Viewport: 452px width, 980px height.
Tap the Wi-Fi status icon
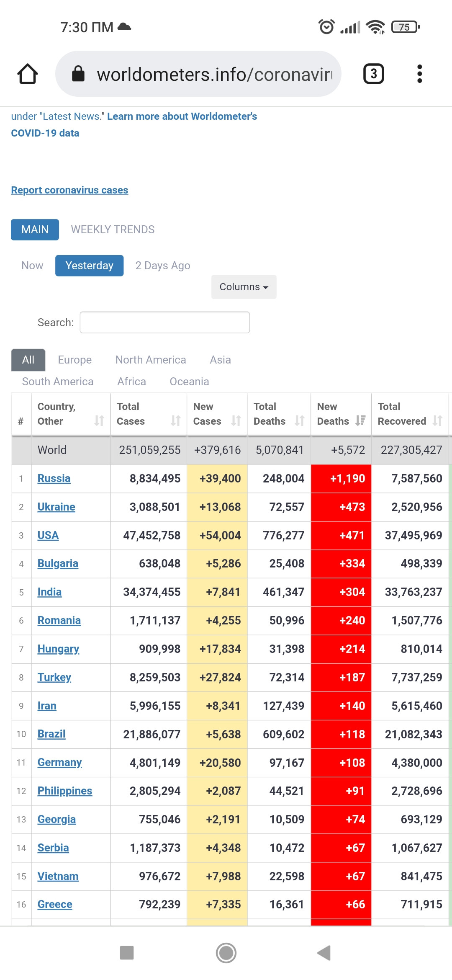pyautogui.click(x=375, y=27)
